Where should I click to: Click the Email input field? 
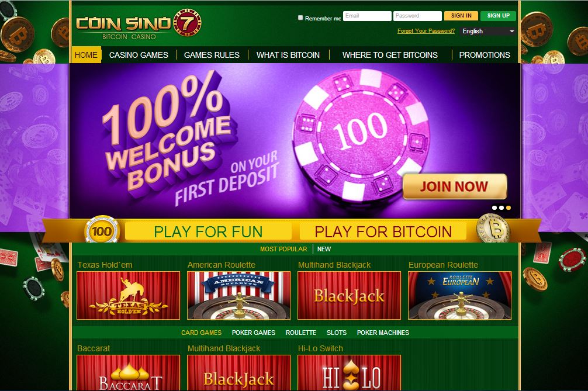367,16
